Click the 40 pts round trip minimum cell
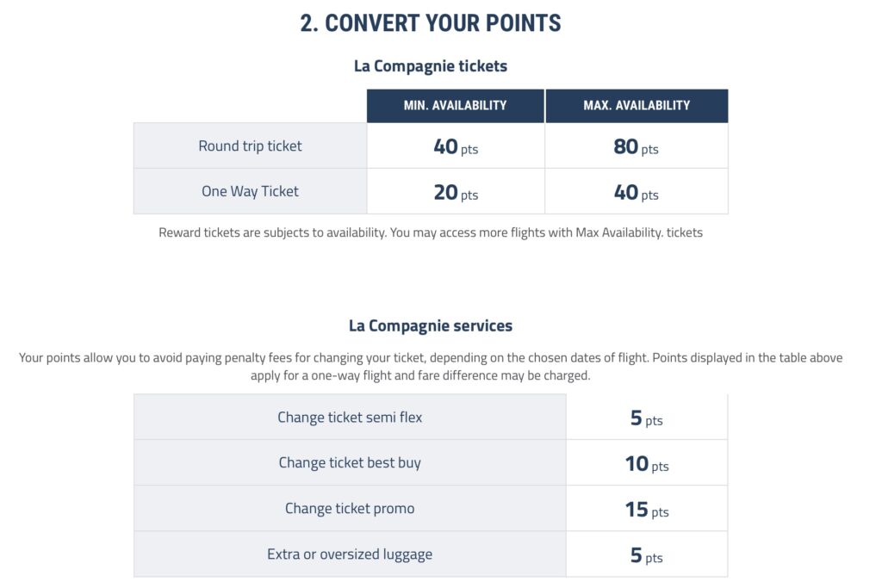This screenshot has width=882, height=588. point(456,146)
